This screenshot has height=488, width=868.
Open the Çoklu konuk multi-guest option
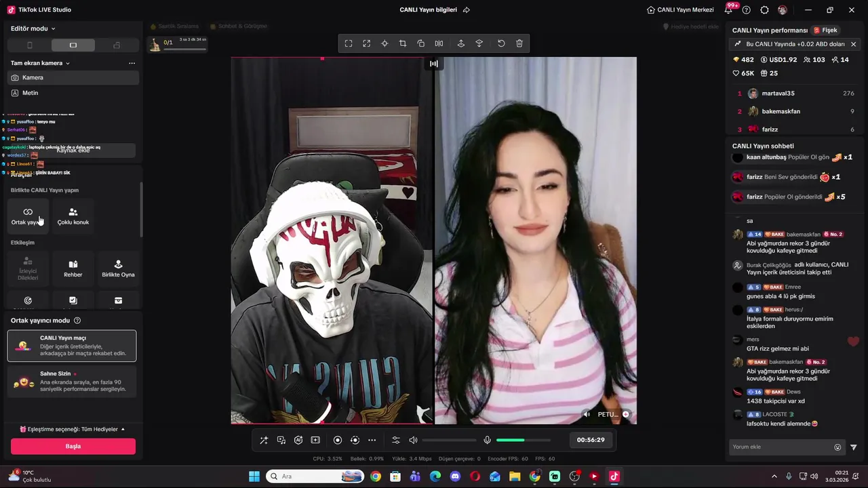73,216
